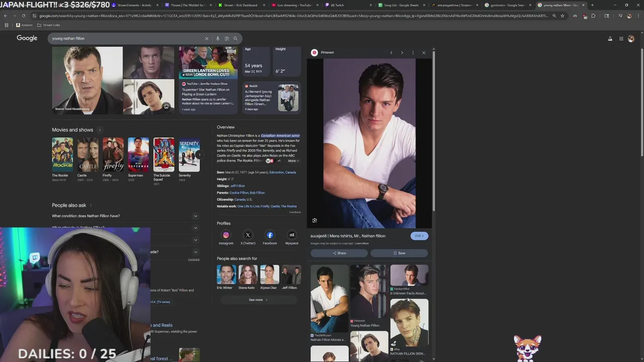Open the Firefly show poster
Screen dimensions: 644x362
(113, 155)
